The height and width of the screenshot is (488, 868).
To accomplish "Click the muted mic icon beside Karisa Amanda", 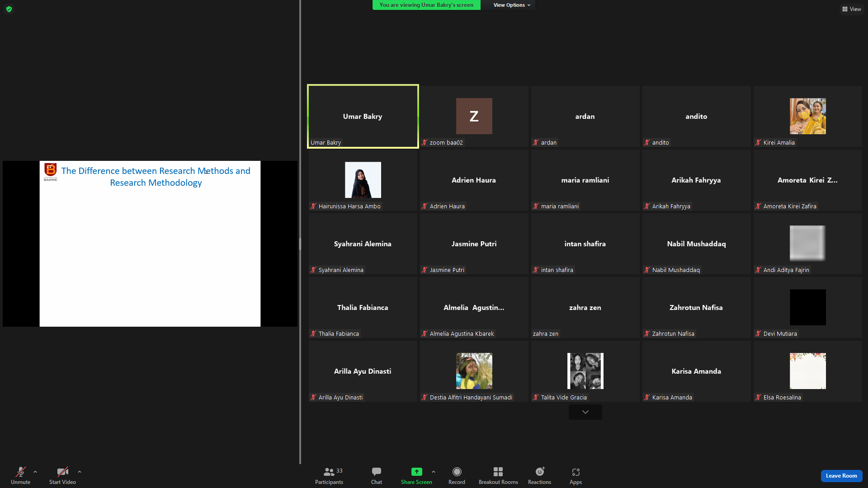I will pos(647,398).
